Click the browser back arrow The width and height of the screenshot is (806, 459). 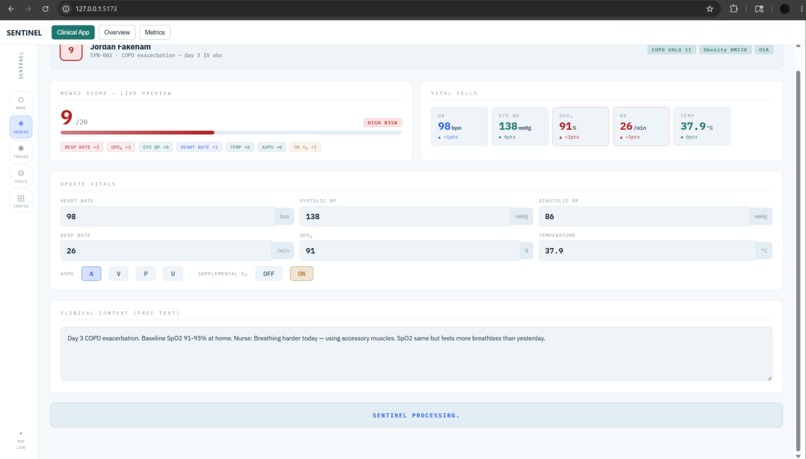11,9
